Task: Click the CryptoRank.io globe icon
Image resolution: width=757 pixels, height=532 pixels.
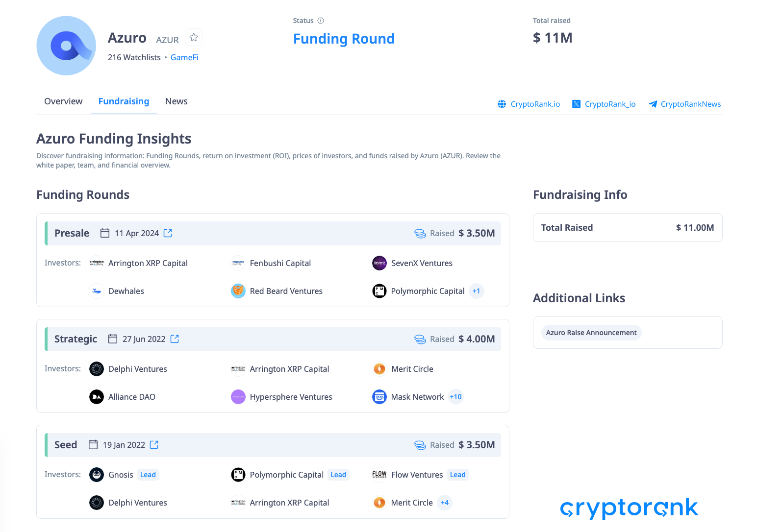Action: tap(502, 104)
